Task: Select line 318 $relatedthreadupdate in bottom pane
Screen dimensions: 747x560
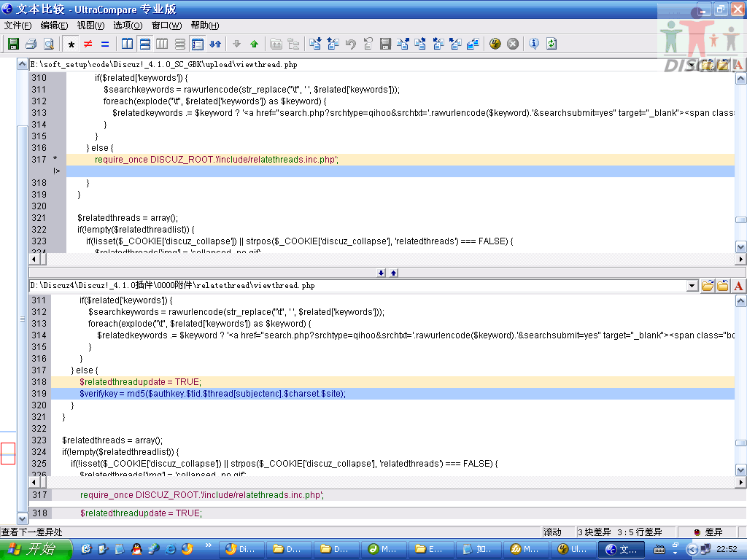Action: [392, 382]
